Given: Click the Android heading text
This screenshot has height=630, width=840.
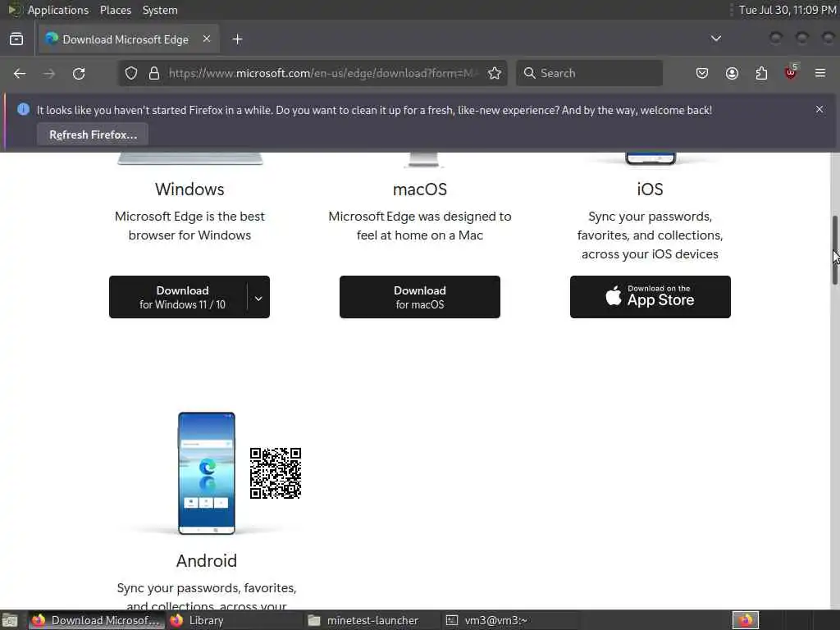Looking at the screenshot, I should tap(206, 561).
